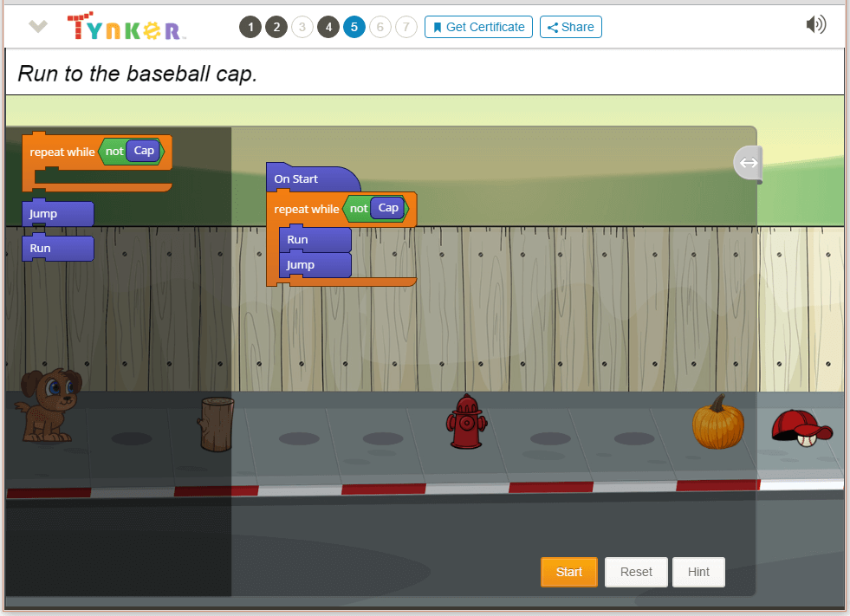Click the red baseball cap
Image resolution: width=850 pixels, height=616 pixels.
tap(801, 428)
